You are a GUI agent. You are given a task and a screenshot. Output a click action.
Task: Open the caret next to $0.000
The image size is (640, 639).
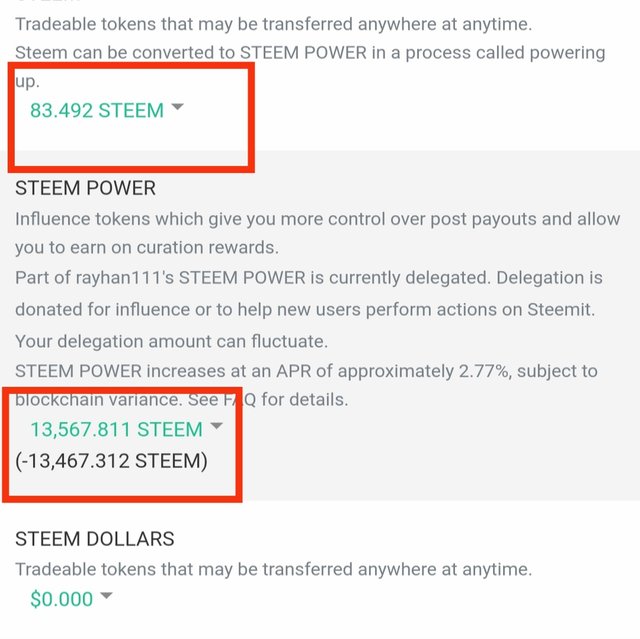point(106,595)
